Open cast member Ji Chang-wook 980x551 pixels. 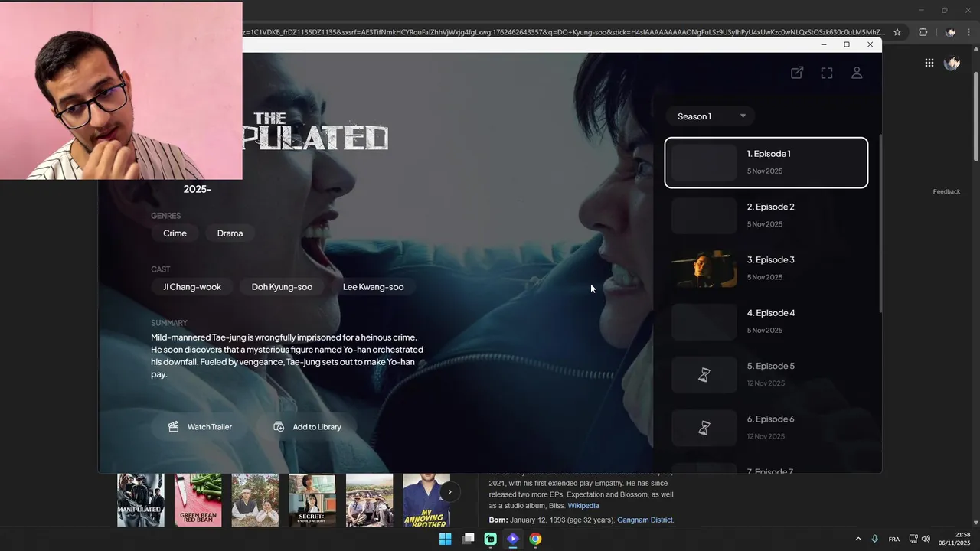[x=192, y=287]
